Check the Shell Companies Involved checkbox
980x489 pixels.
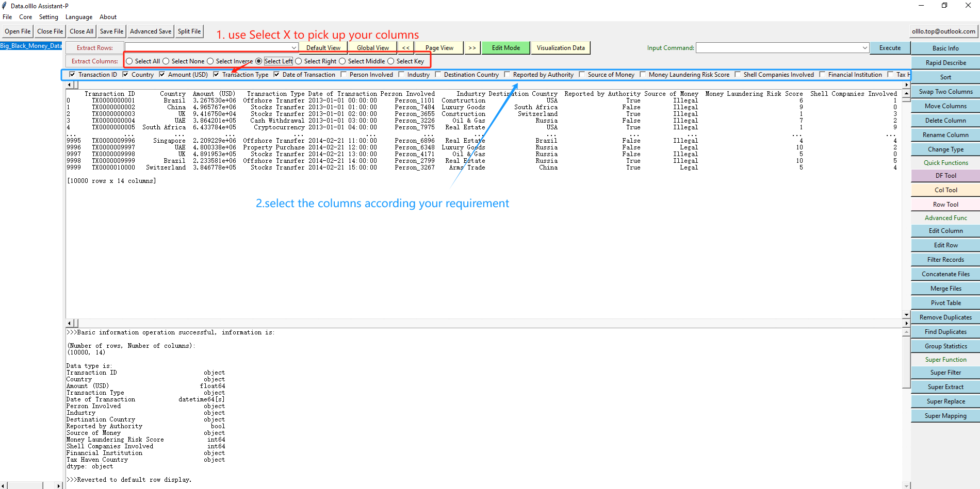pyautogui.click(x=738, y=75)
